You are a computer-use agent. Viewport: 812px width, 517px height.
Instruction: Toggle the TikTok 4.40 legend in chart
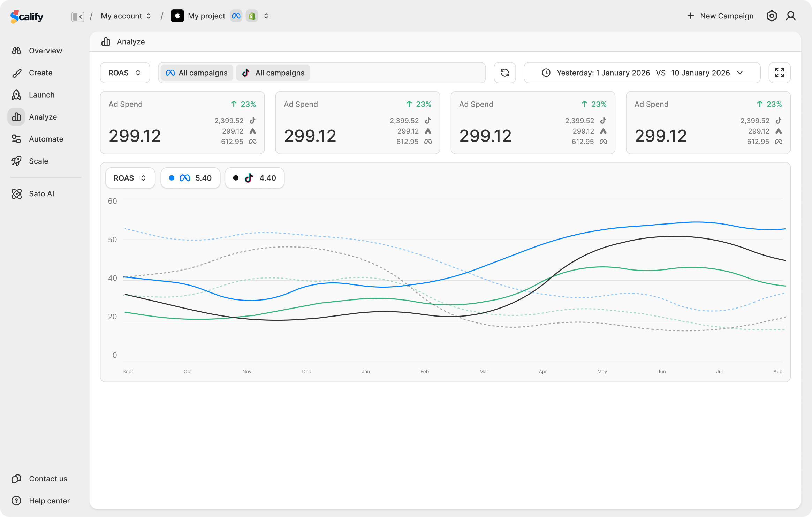tap(254, 178)
